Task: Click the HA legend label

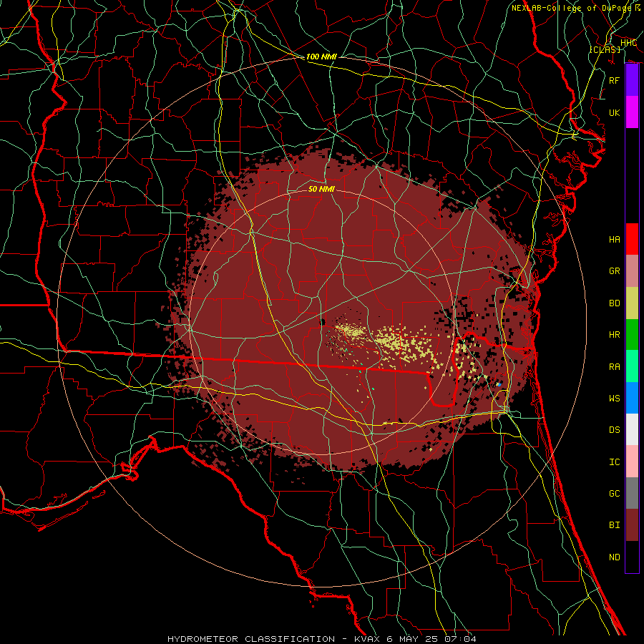Action: point(614,240)
